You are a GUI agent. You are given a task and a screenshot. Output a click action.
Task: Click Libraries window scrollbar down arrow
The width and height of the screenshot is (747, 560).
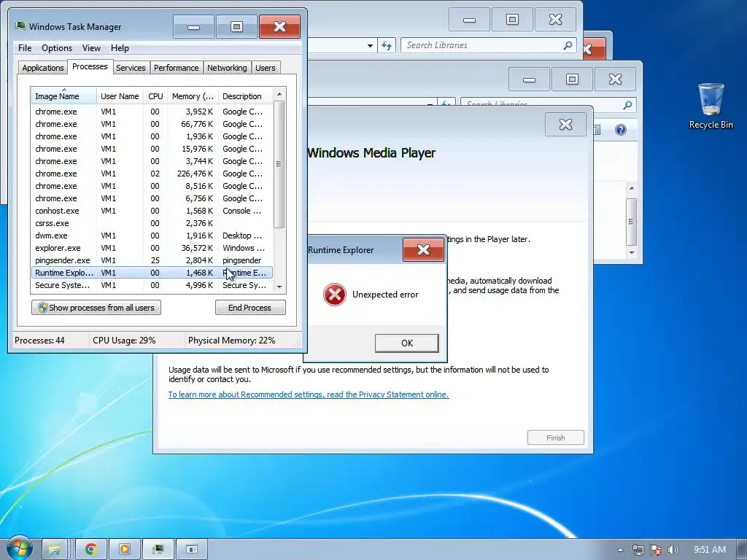632,252
